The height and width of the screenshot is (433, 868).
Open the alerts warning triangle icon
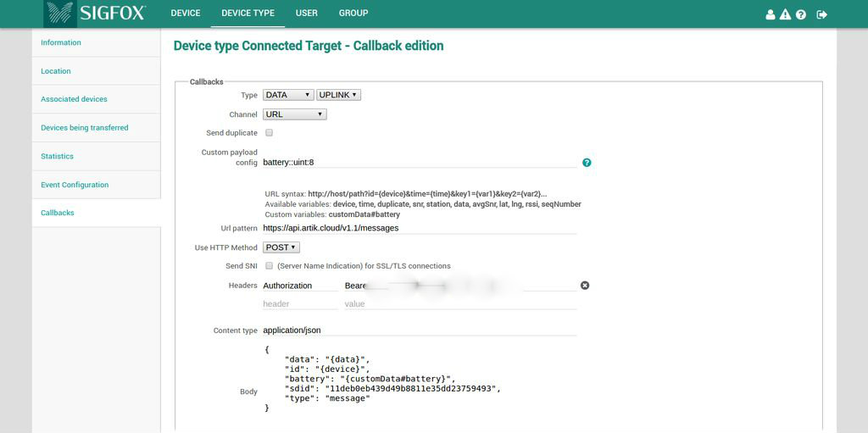tap(785, 14)
